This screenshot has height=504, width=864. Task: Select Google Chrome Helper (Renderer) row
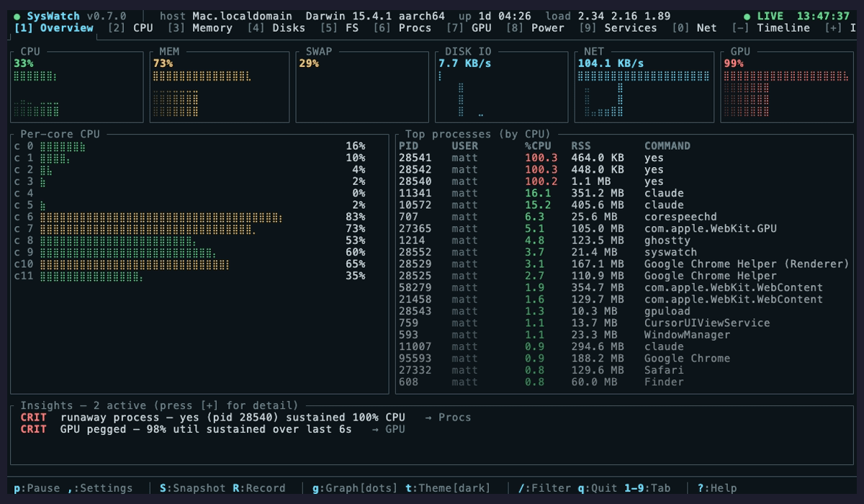pyautogui.click(x=624, y=264)
